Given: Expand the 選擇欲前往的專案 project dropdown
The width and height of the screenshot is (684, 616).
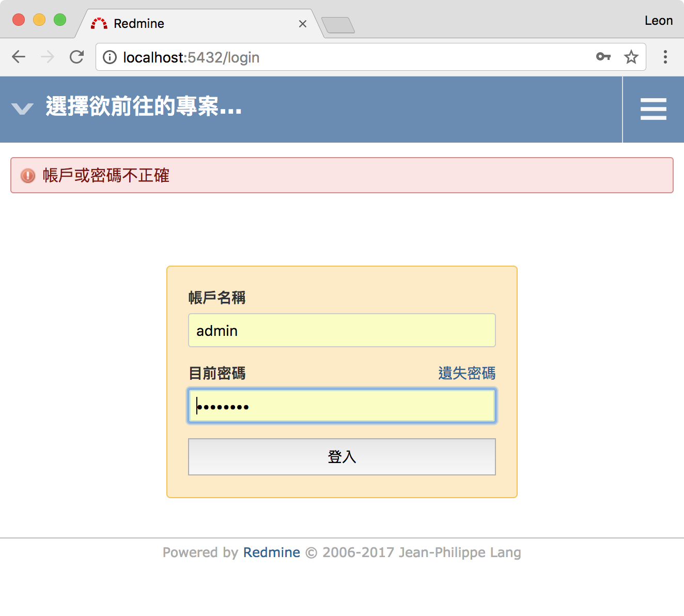Looking at the screenshot, I should [144, 106].
